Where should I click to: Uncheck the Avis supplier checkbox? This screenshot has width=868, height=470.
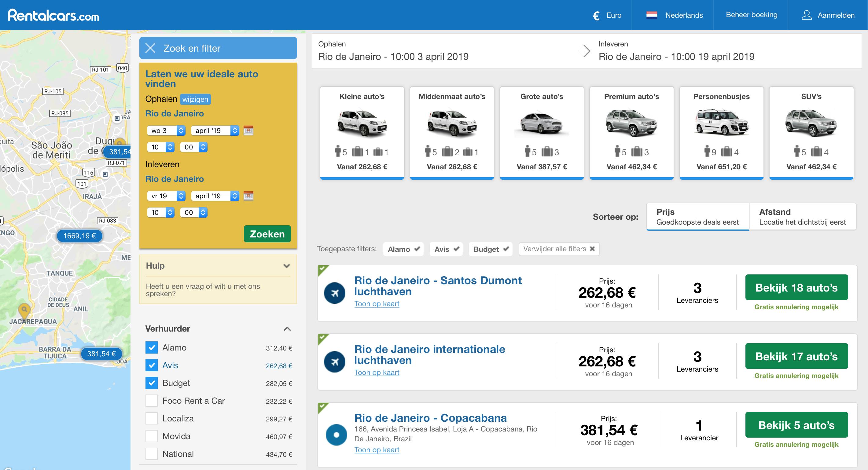point(152,365)
